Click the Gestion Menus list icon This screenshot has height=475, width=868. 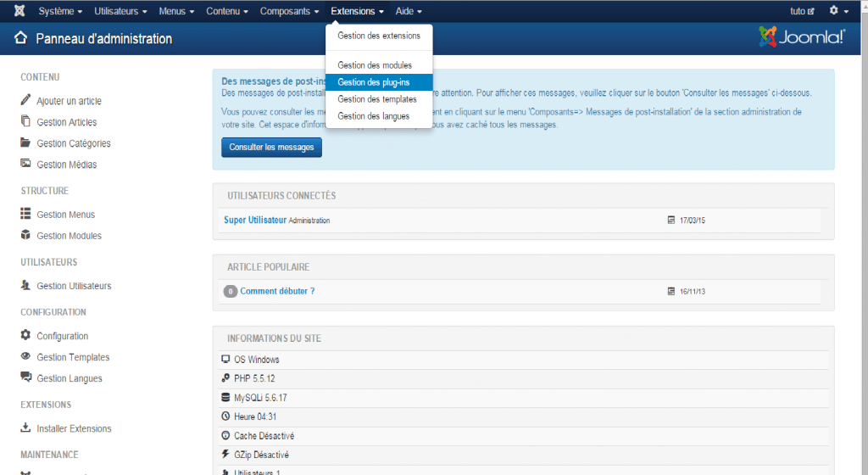pos(25,214)
